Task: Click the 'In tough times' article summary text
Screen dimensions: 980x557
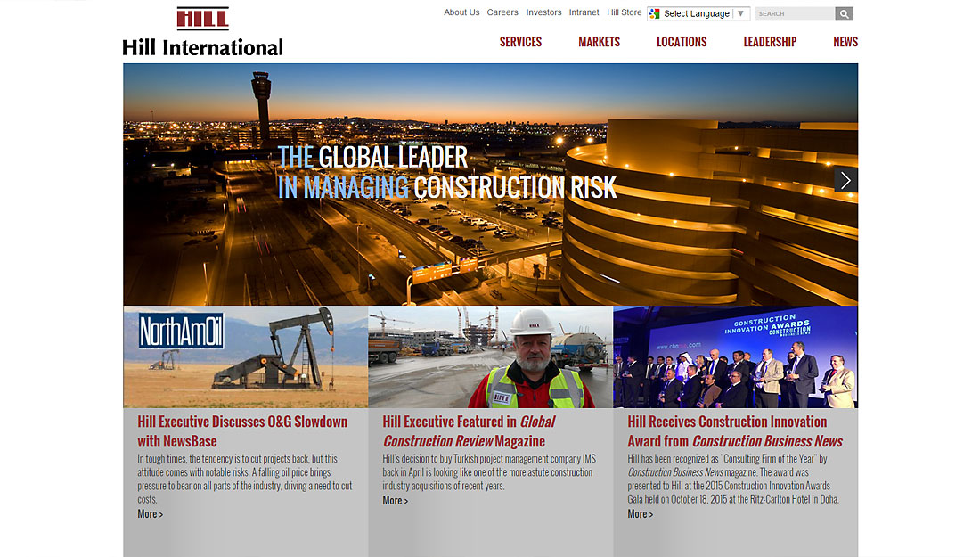Action: point(245,479)
